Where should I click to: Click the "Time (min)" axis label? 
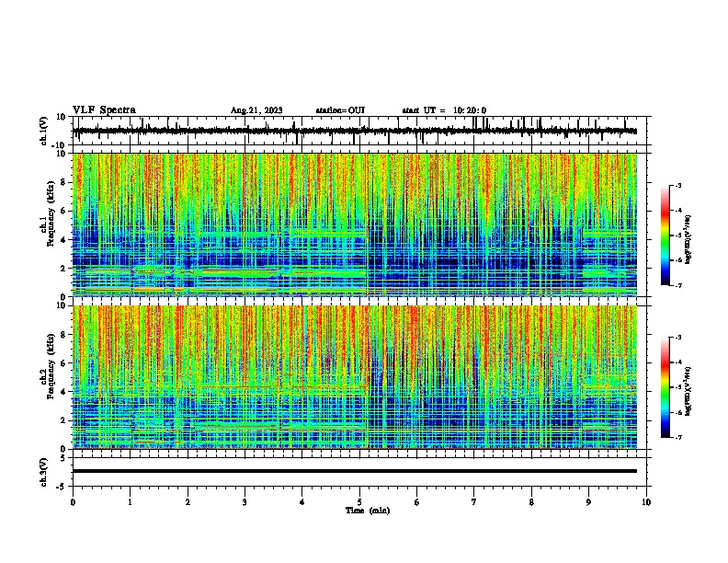[x=368, y=511]
